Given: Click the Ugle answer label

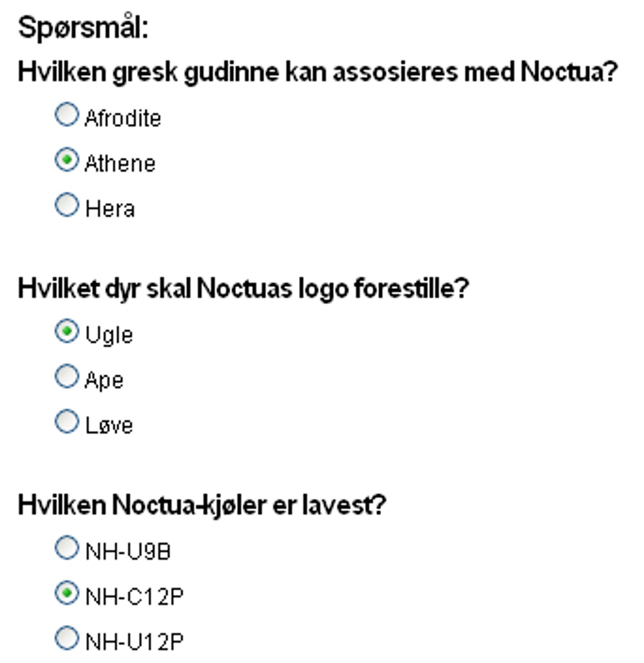Looking at the screenshot, I should (x=109, y=336).
